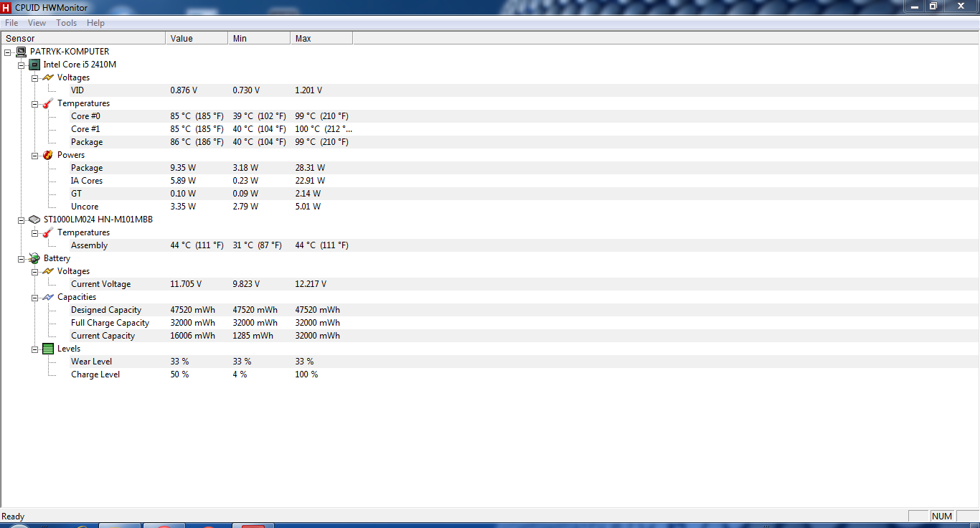Select the Battery tree label

click(x=57, y=258)
